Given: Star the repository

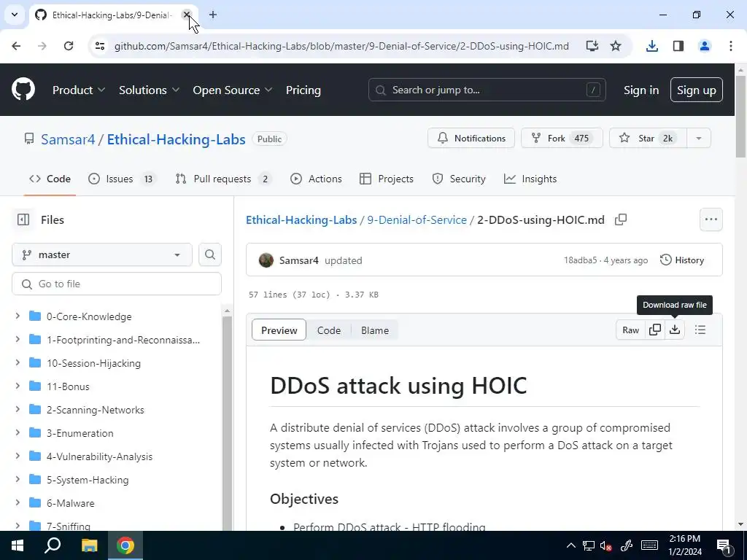Looking at the screenshot, I should pyautogui.click(x=648, y=138).
